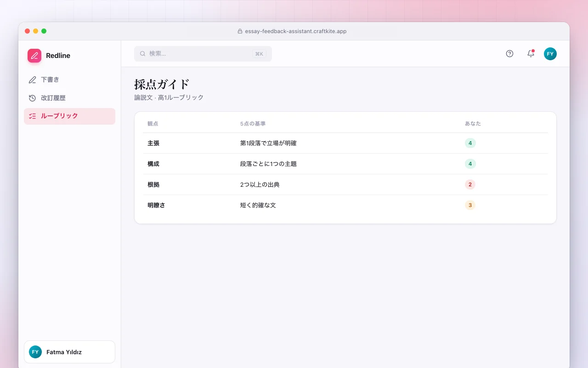Click the magnifier icon in search bar

click(x=143, y=54)
